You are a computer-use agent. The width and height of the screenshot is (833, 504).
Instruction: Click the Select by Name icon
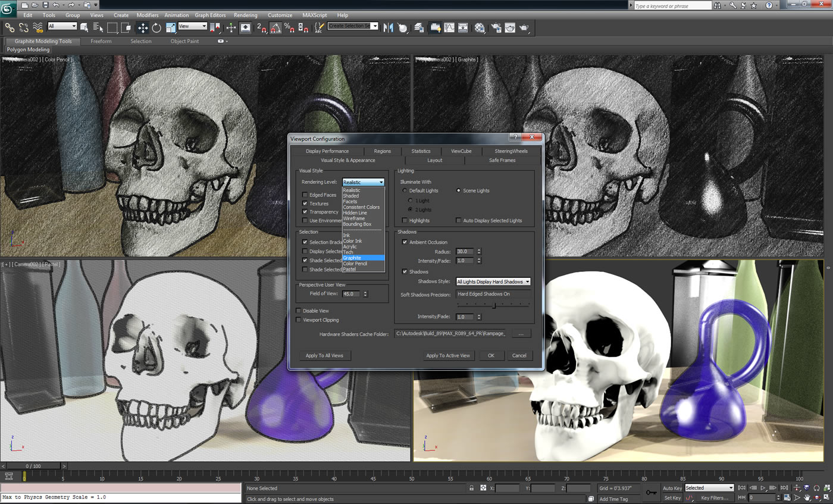pos(98,27)
